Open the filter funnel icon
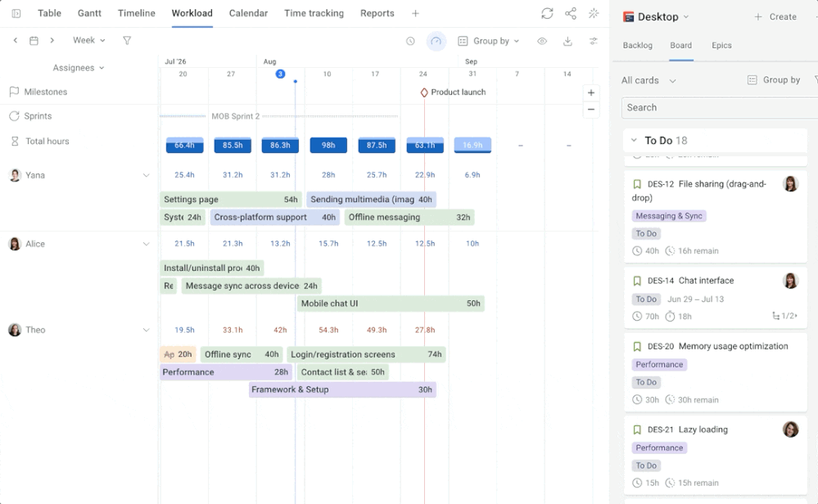Viewport: 818px width, 504px height. [x=127, y=40]
